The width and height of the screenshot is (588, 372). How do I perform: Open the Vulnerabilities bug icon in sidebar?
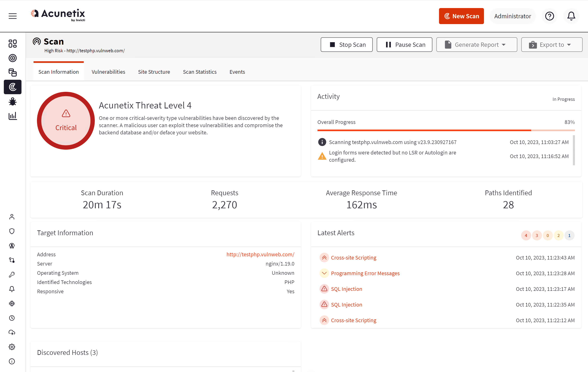[12, 102]
